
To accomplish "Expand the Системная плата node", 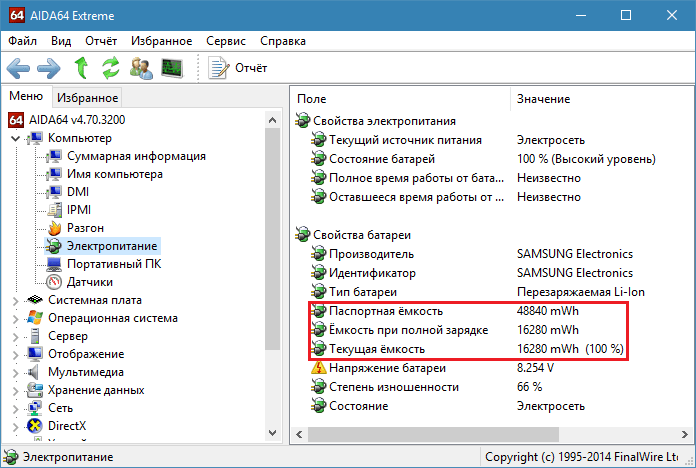I will 16,301.
